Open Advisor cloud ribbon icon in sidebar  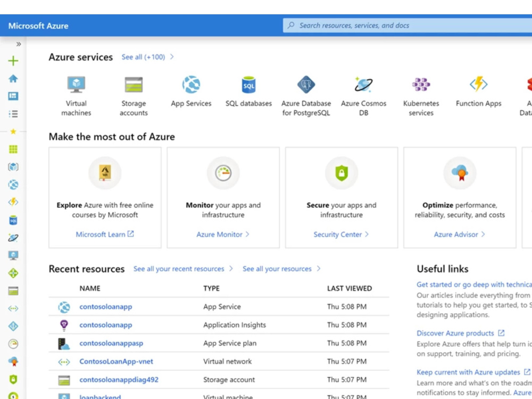pyautogui.click(x=13, y=362)
